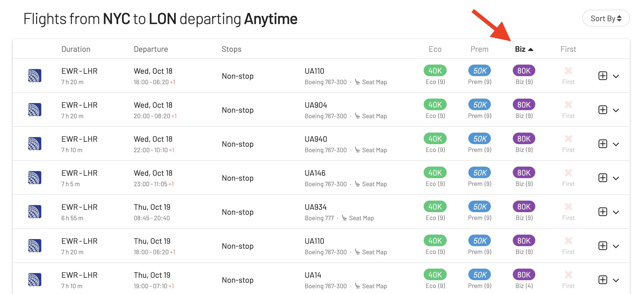Viewport: 644px width, 294px height.
Task: Click the plus icon on UA934 row
Action: [603, 212]
